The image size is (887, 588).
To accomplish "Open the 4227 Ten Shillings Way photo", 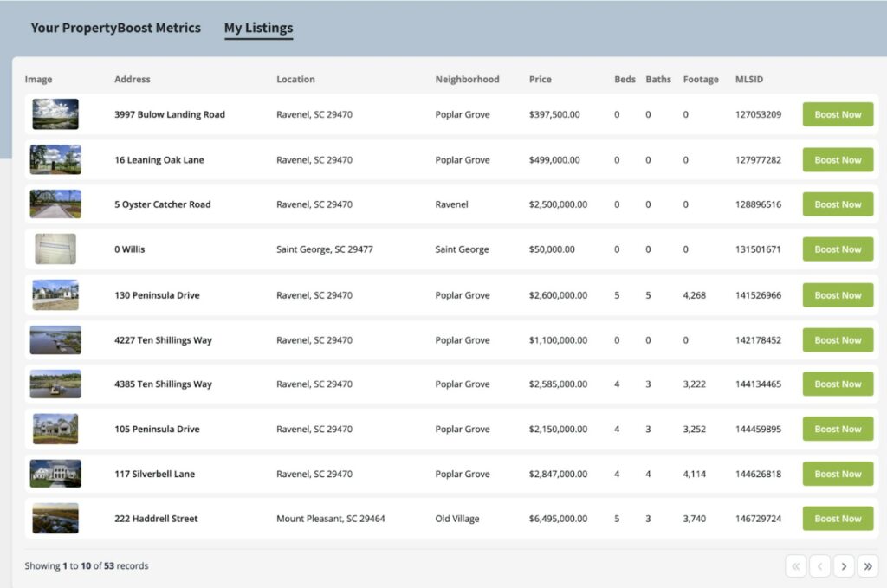I will pyautogui.click(x=55, y=339).
